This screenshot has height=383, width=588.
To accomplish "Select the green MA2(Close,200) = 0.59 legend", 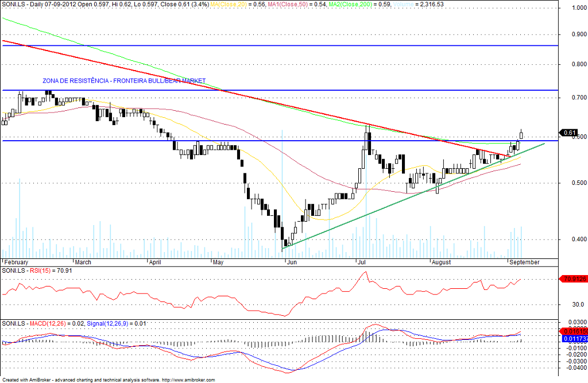I will (x=360, y=5).
